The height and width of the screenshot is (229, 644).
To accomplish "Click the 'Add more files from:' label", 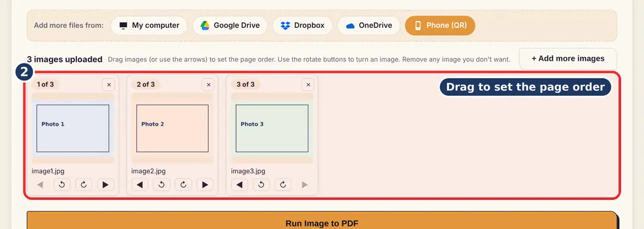I will tap(69, 25).
